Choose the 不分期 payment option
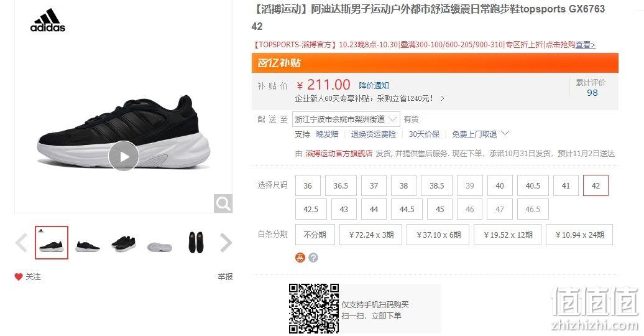 (x=315, y=235)
